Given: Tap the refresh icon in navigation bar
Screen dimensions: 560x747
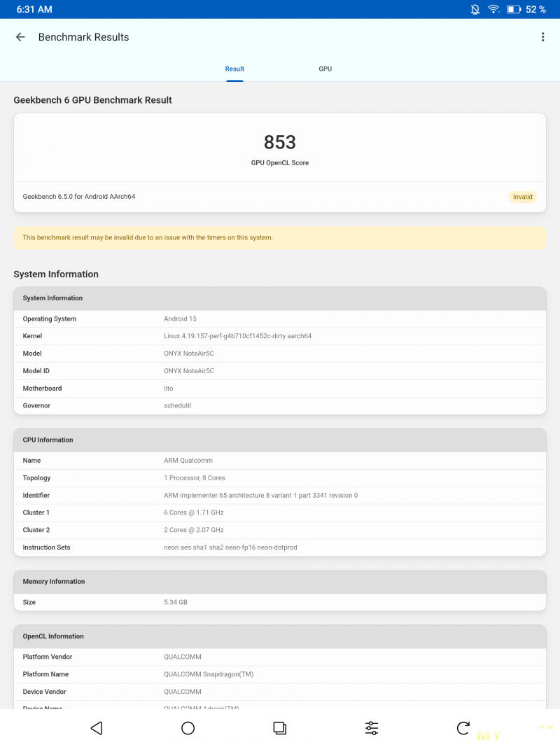Looking at the screenshot, I should click(463, 728).
